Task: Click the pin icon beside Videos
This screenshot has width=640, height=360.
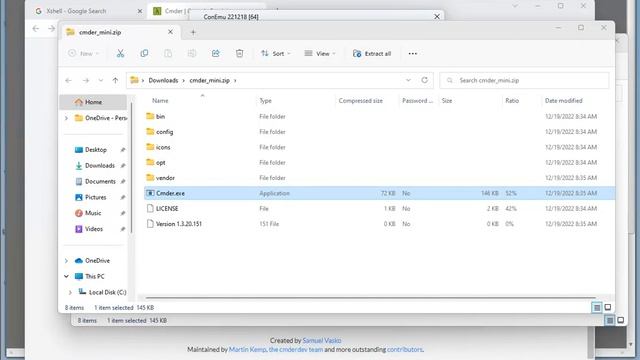Action: point(122,229)
